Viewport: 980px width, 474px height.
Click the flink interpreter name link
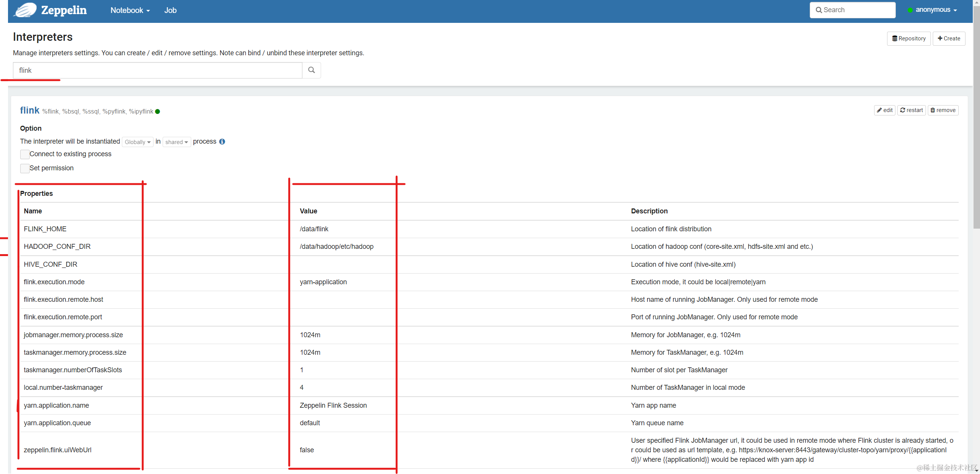(x=30, y=110)
